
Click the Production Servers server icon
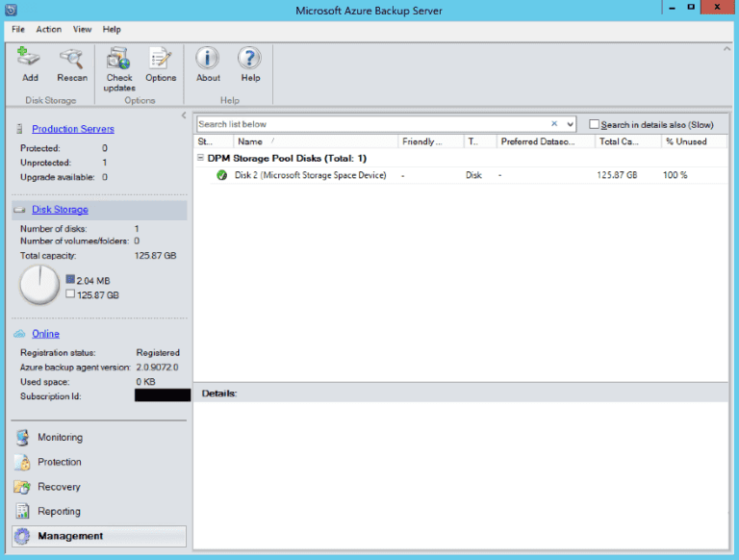[x=19, y=129]
